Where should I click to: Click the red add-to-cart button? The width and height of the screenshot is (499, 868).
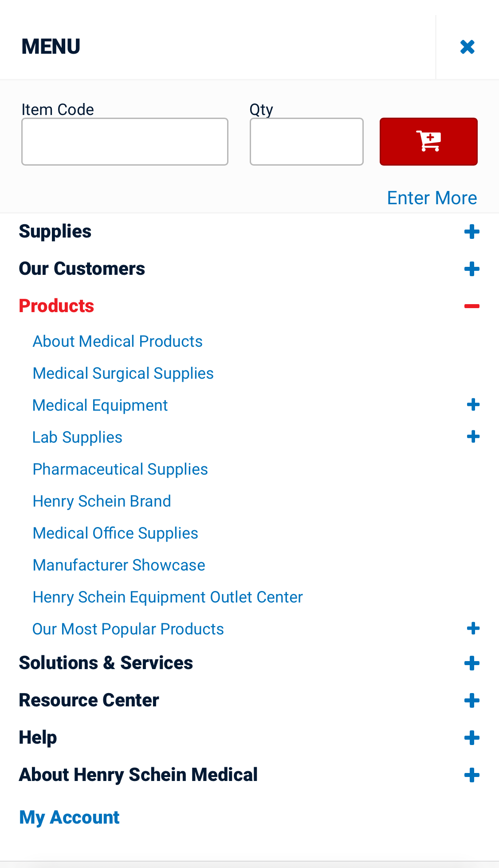[428, 142]
